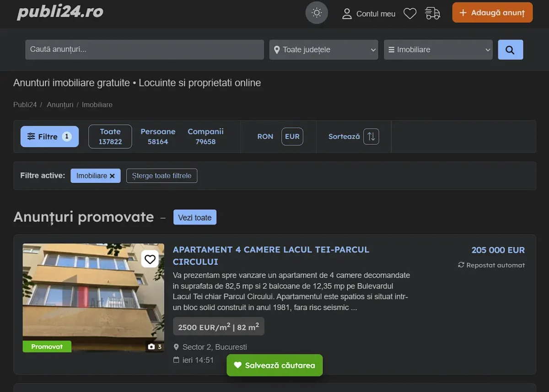Open Contul meu account icon

click(347, 14)
